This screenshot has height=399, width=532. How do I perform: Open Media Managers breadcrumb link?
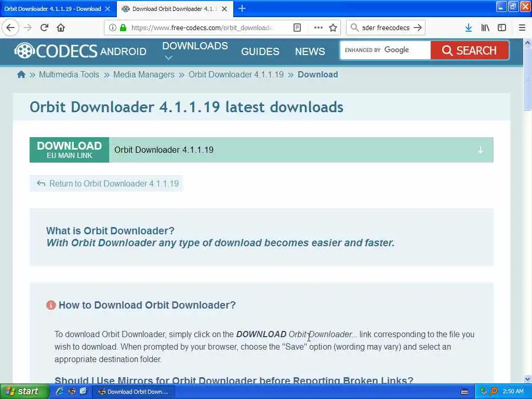(x=143, y=75)
